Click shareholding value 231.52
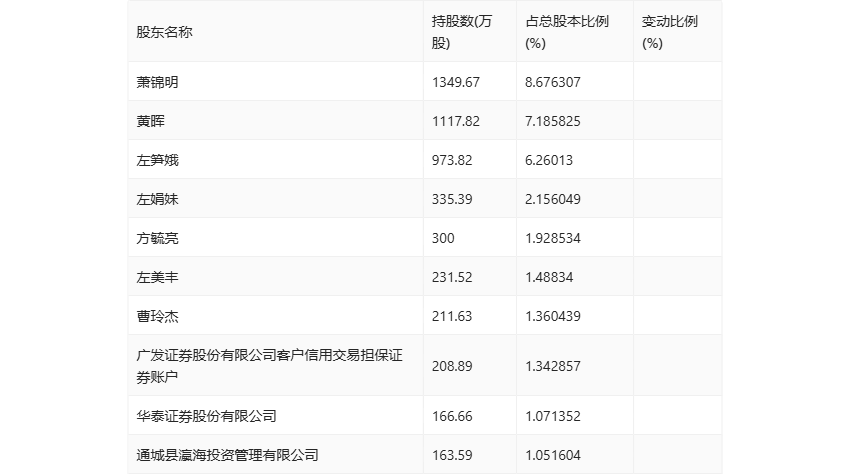This screenshot has height=474, width=850. pyautogui.click(x=452, y=277)
